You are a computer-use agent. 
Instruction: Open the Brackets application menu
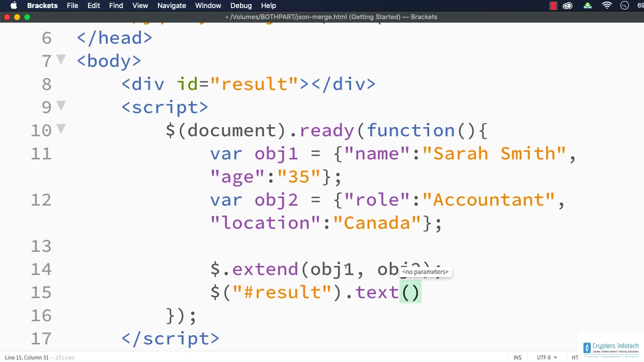click(42, 6)
